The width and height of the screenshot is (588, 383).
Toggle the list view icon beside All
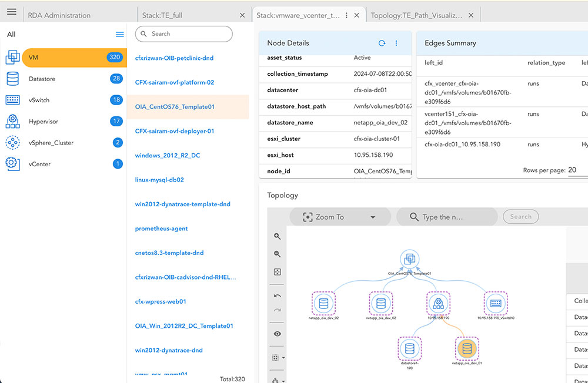tap(119, 35)
